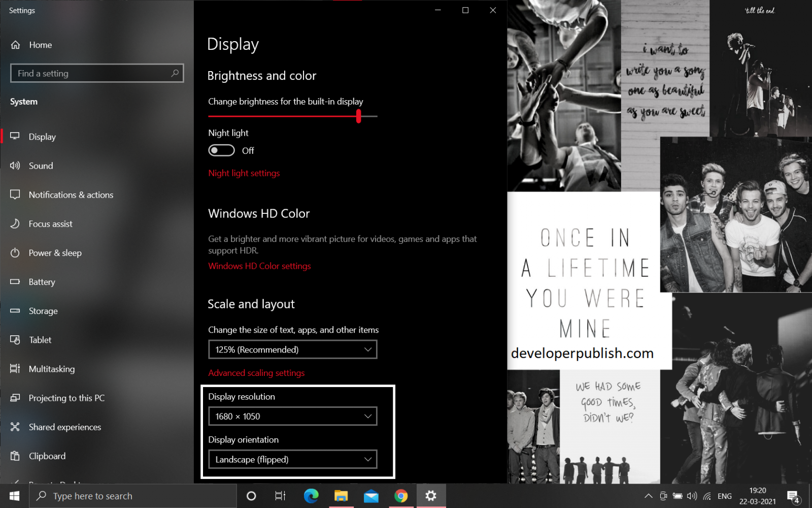Open the Display resolution dropdown
812x508 pixels.
click(292, 416)
